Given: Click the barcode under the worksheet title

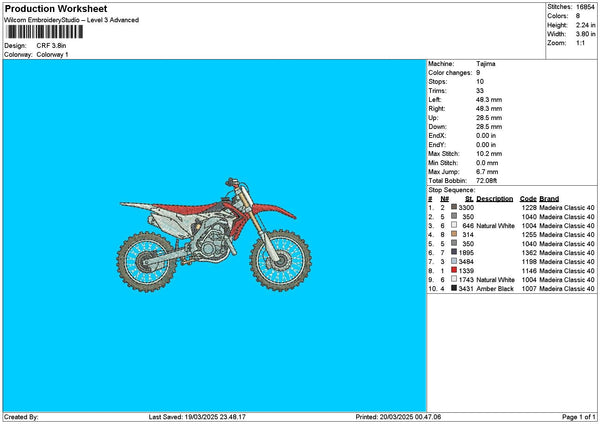Looking at the screenshot, I should coord(44,32).
